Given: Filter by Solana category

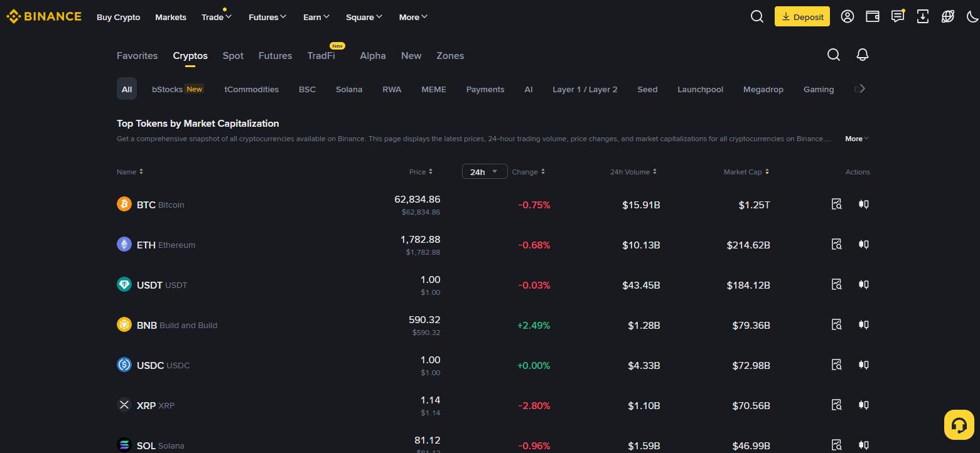Looking at the screenshot, I should [349, 89].
